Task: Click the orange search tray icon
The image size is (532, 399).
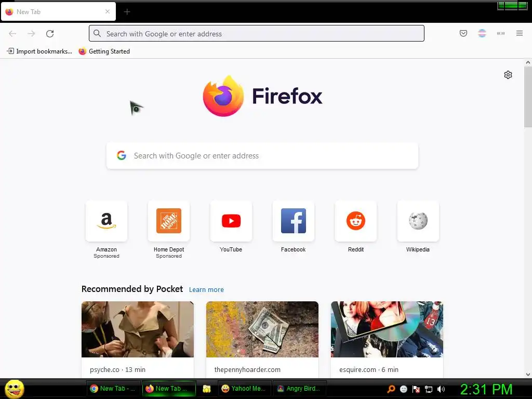Action: (391, 389)
